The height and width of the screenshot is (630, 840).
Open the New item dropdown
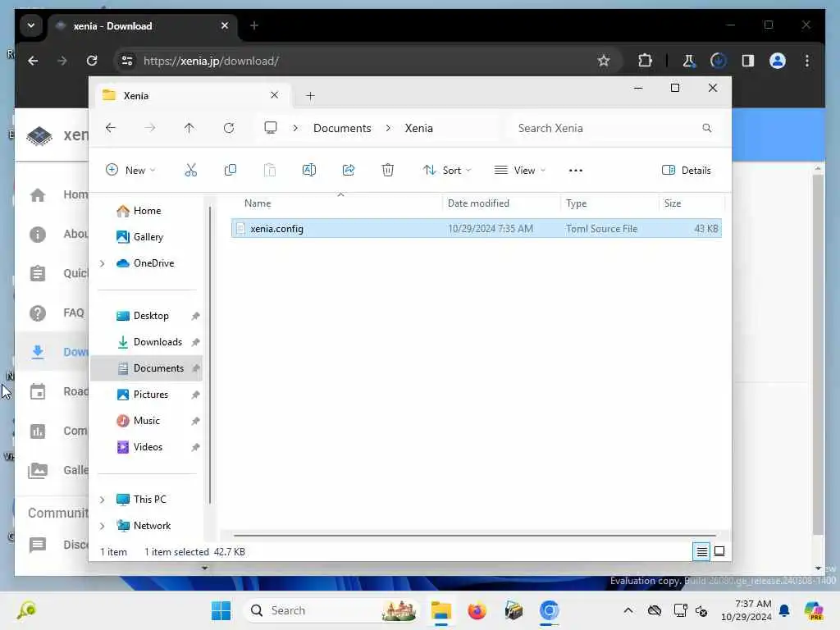130,171
